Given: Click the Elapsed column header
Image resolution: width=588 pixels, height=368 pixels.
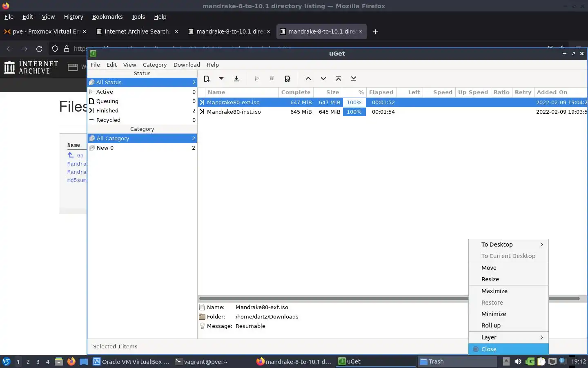Looking at the screenshot, I should tap(381, 92).
